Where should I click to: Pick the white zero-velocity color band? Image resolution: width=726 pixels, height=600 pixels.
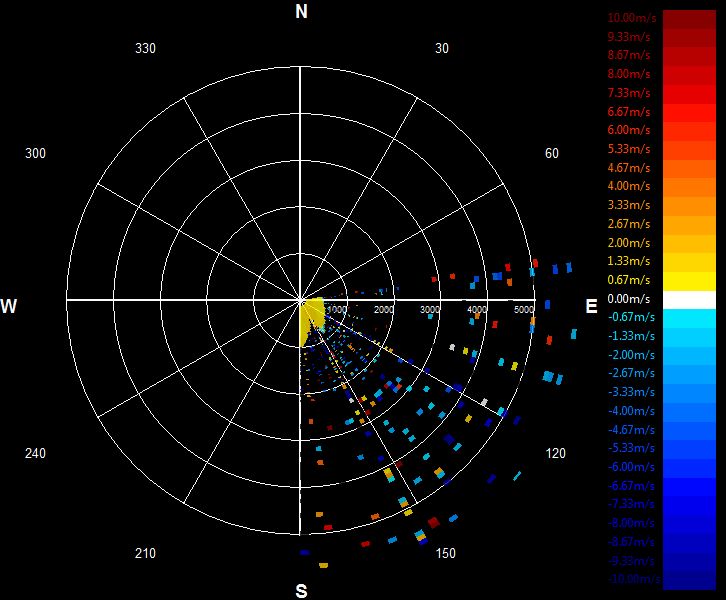[689, 300]
